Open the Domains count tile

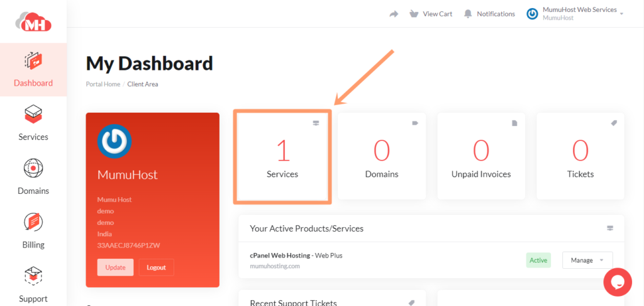tap(382, 157)
